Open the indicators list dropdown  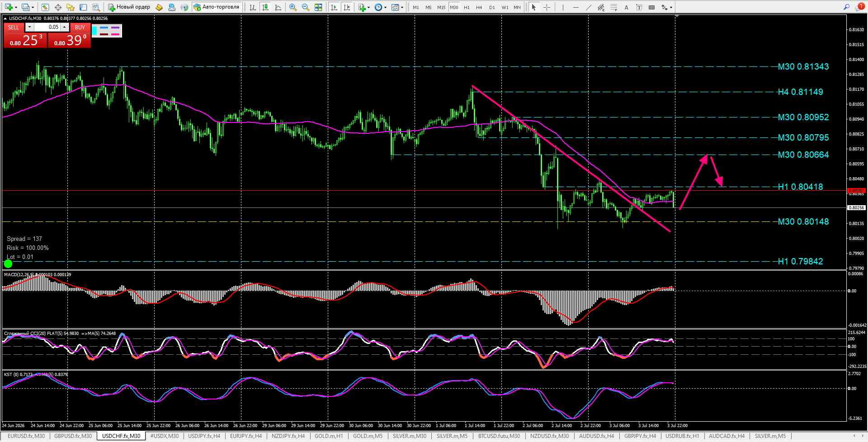pos(364,7)
